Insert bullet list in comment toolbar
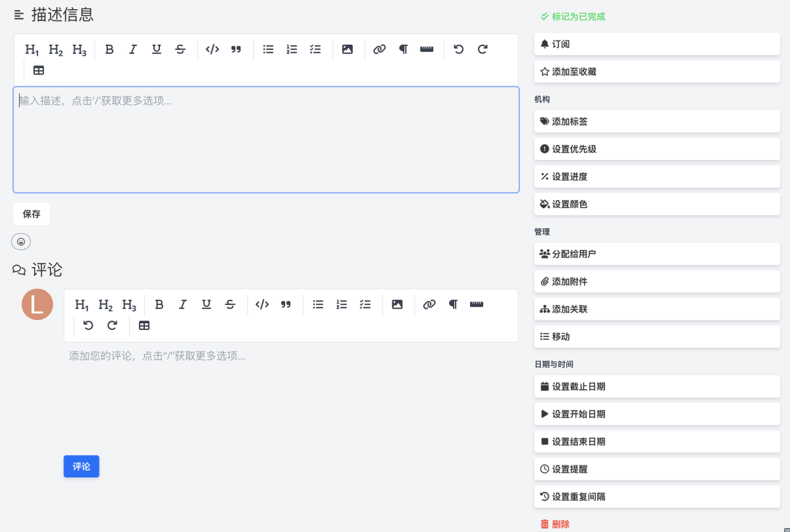The image size is (790, 532). pos(318,305)
